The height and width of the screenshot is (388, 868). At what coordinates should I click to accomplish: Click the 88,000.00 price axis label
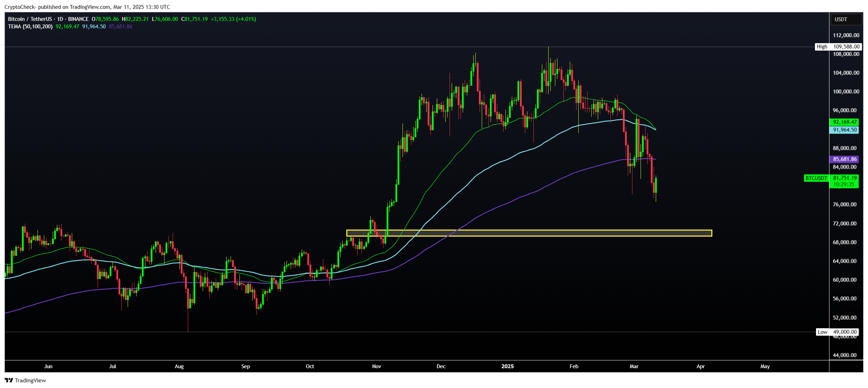click(845, 148)
